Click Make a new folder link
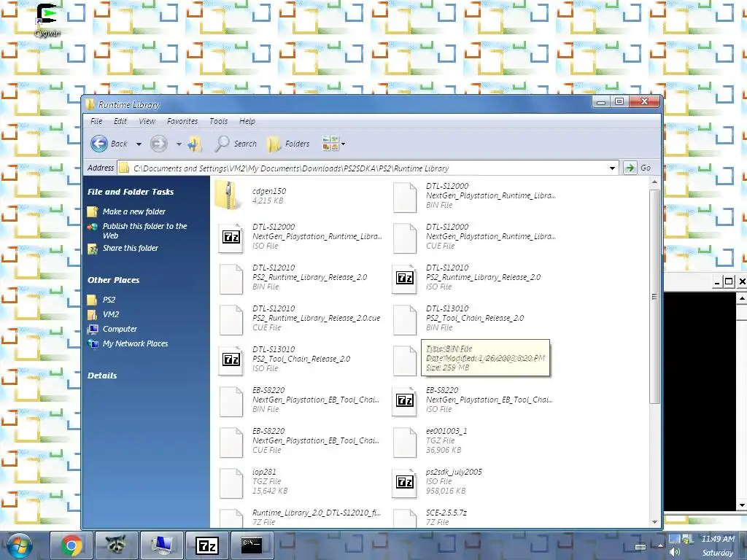The image size is (747, 560). 134,211
